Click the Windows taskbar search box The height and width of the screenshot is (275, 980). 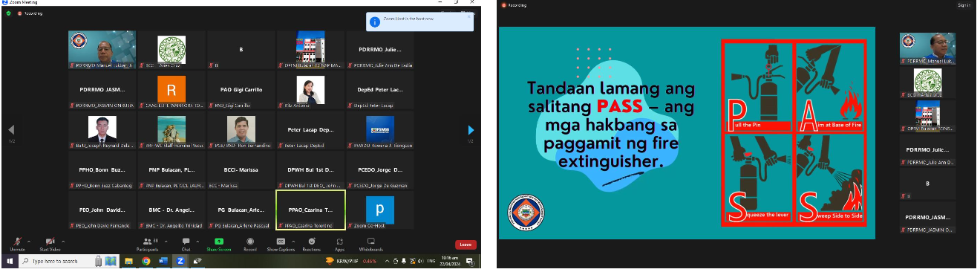pyautogui.click(x=56, y=262)
